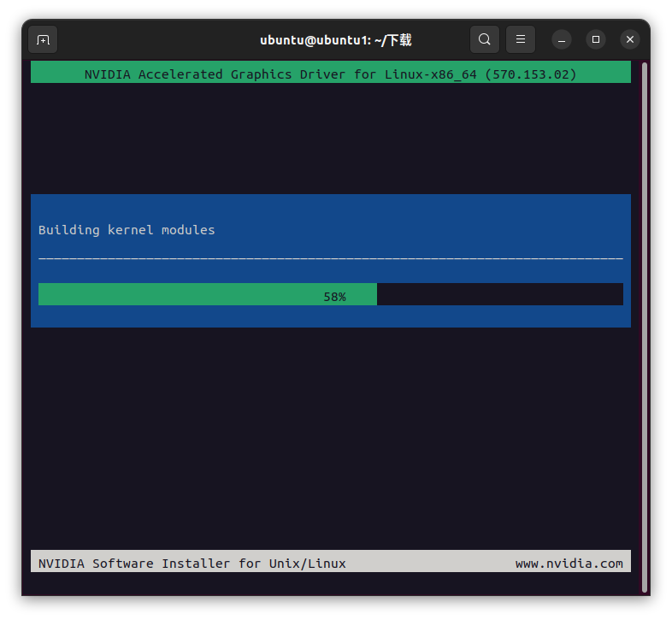Click the dashed separator line under the heading
672x620 pixels.
click(x=330, y=257)
